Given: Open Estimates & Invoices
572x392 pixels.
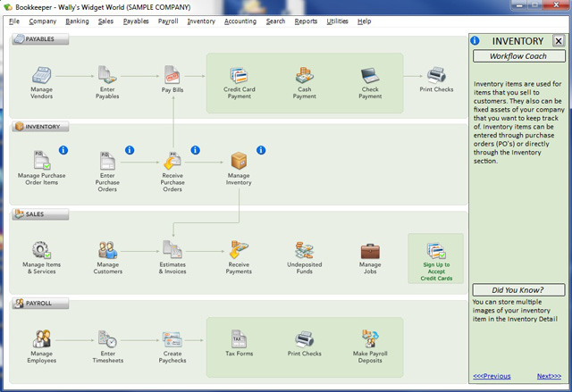Looking at the screenshot, I should [172, 253].
